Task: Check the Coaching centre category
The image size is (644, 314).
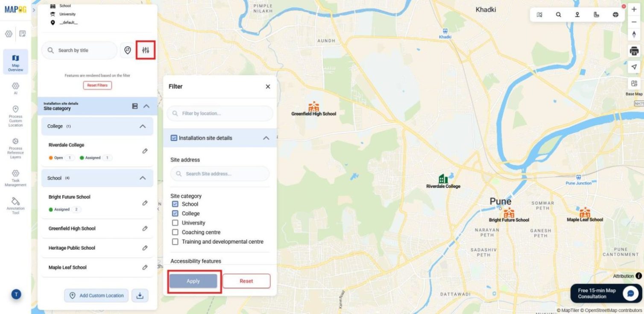Action: 175,232
